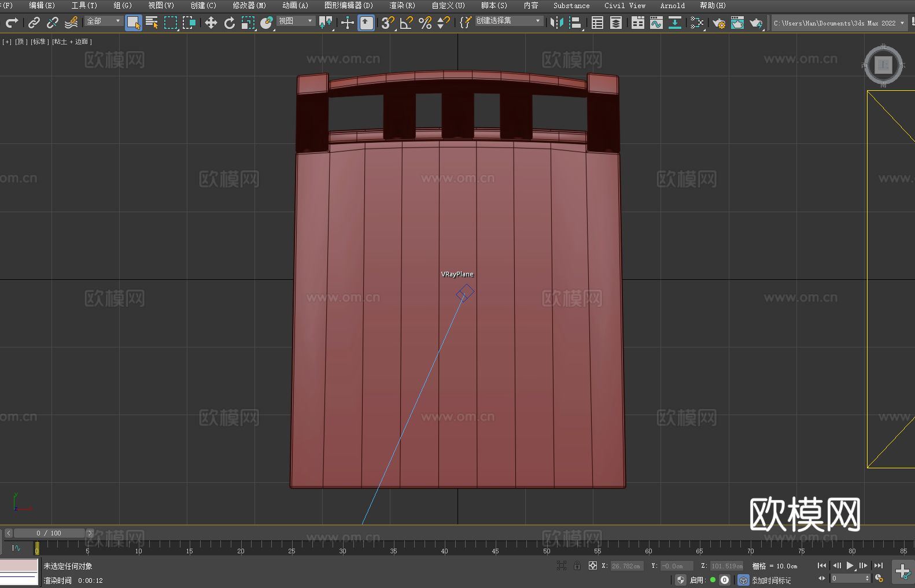
Task: Open the 渲染(R) menu
Action: pos(402,5)
